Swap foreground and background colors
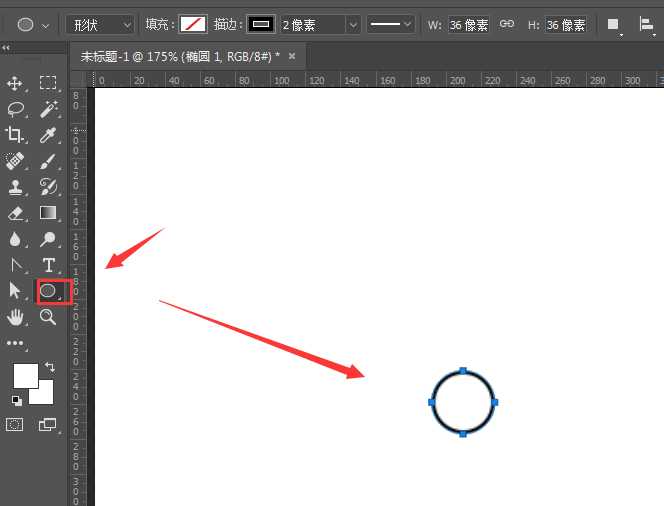Viewport: 664px width, 506px height. tap(49, 368)
